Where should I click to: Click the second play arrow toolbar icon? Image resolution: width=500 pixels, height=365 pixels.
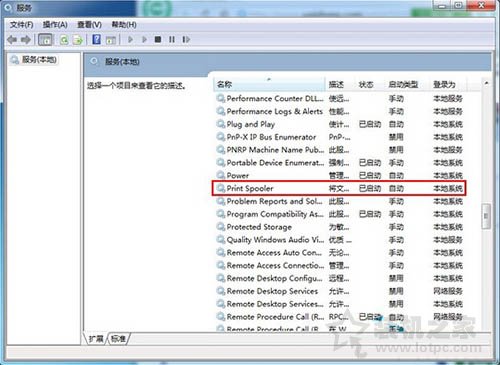[x=144, y=40]
